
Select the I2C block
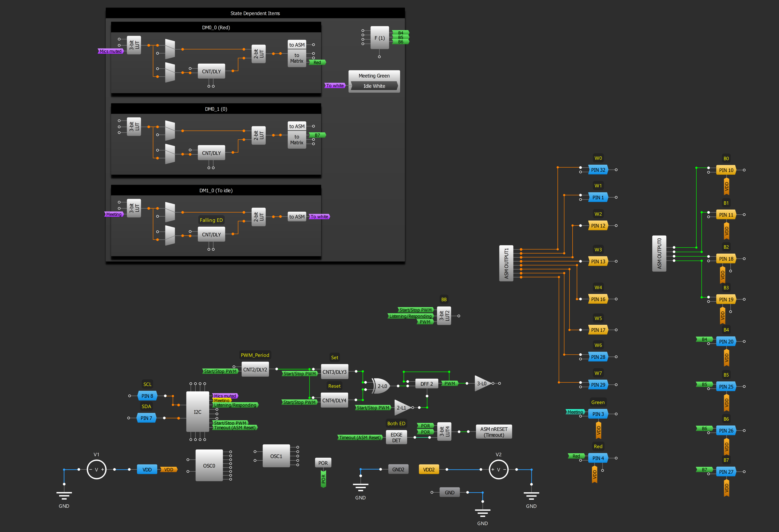197,412
